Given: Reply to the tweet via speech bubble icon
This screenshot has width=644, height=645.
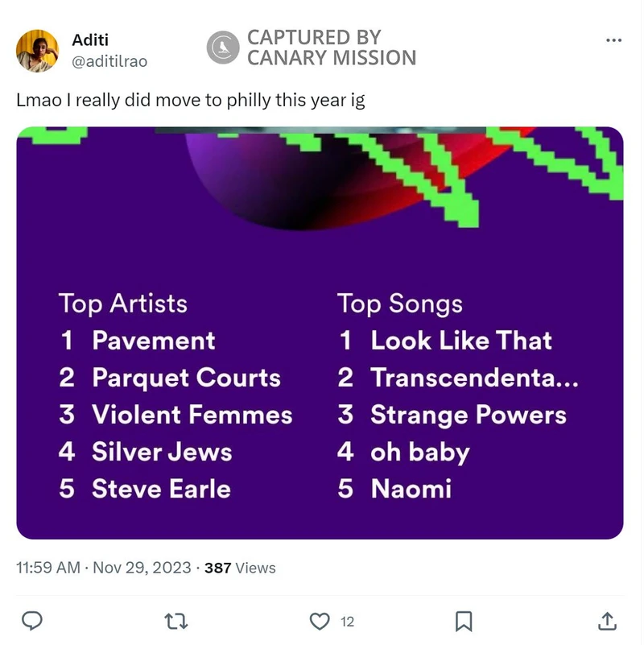Looking at the screenshot, I should [32, 621].
